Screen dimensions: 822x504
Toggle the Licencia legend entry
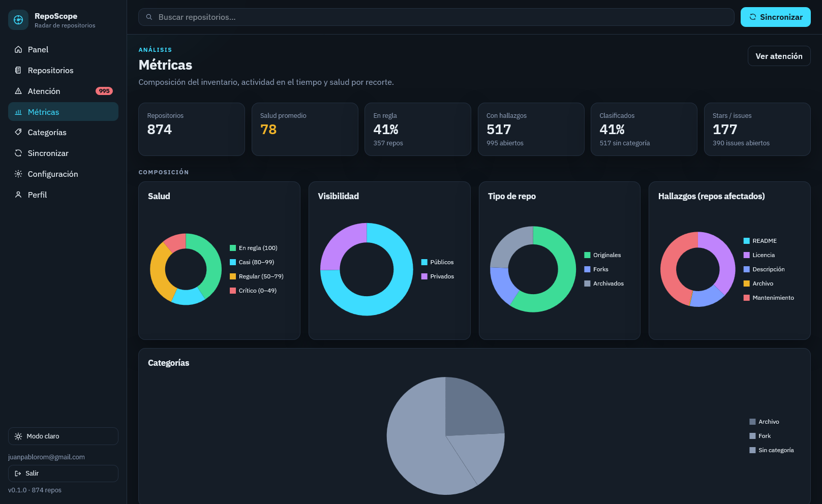759,255
